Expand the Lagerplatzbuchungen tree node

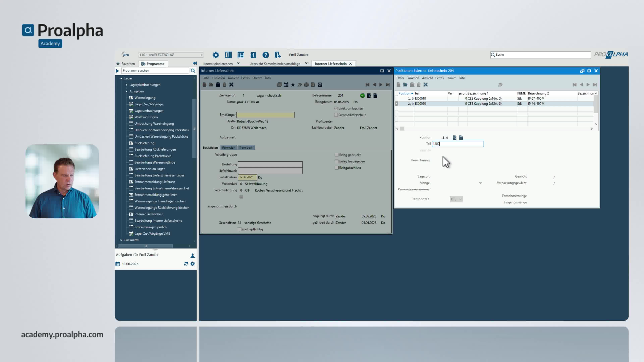tap(126, 85)
